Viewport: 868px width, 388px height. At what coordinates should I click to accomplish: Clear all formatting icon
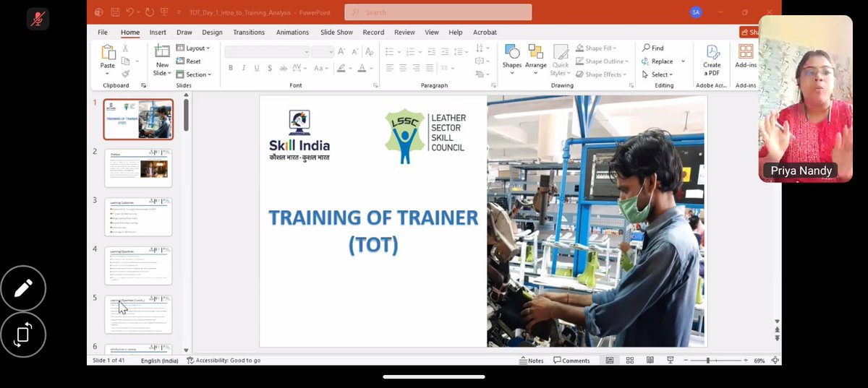368,51
